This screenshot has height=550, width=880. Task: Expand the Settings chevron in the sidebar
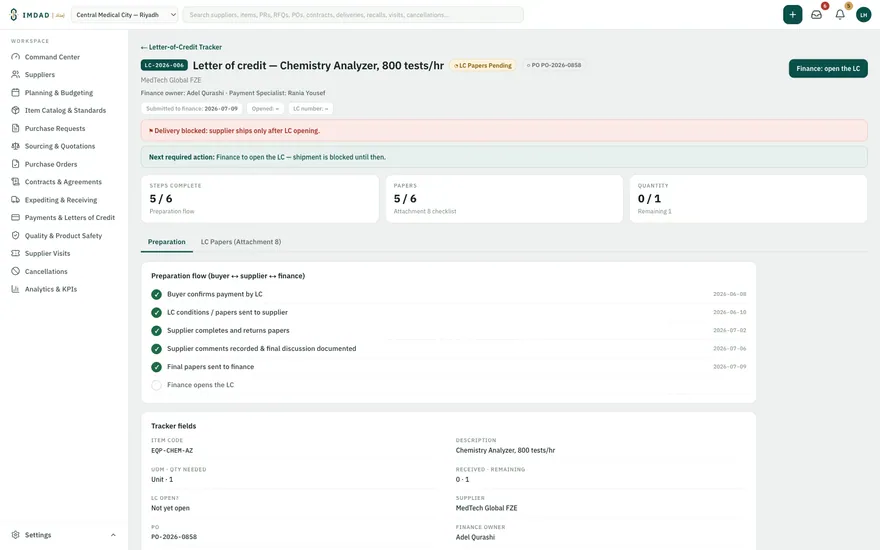(113, 535)
